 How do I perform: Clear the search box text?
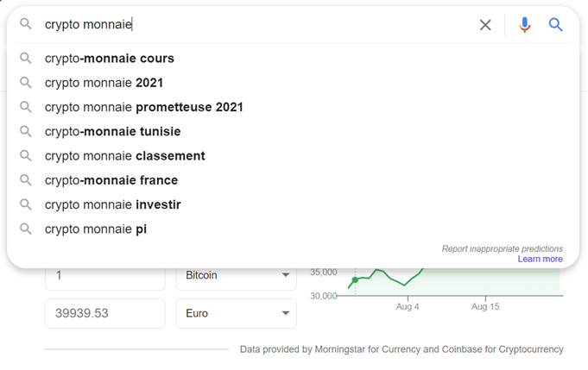point(485,25)
